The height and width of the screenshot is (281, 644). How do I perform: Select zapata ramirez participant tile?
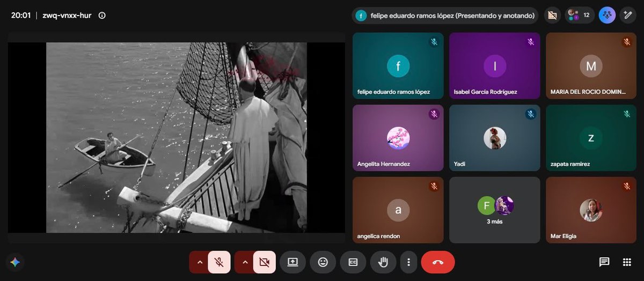tap(591, 138)
